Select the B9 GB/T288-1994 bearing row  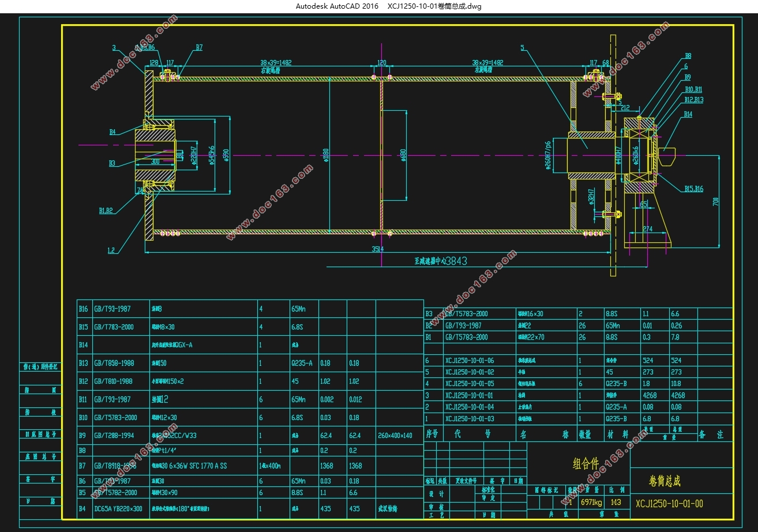(x=250, y=436)
